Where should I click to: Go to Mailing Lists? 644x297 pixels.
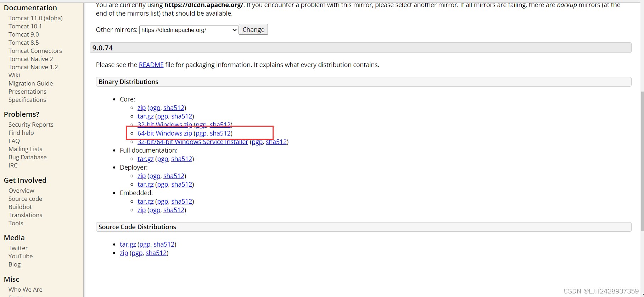point(26,149)
